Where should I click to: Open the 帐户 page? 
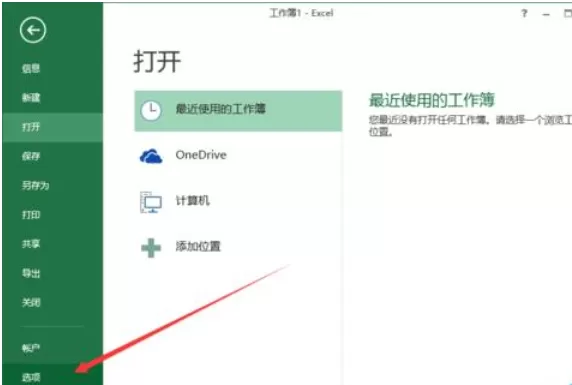(x=31, y=348)
